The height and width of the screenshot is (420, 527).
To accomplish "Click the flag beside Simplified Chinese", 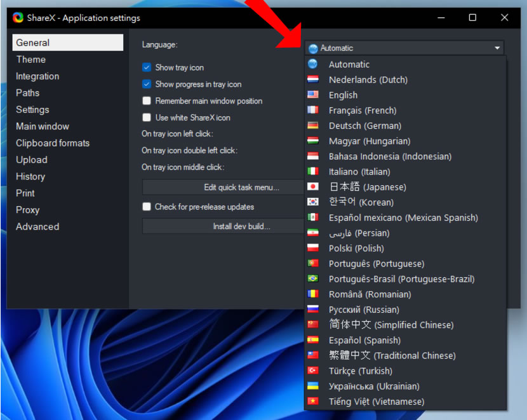I will 312,324.
